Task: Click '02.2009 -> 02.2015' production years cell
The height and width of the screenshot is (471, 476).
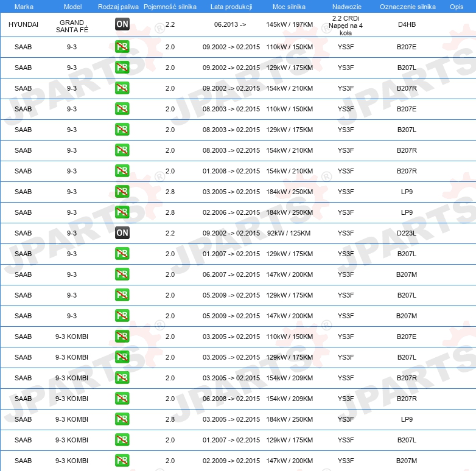Action: tap(231, 461)
